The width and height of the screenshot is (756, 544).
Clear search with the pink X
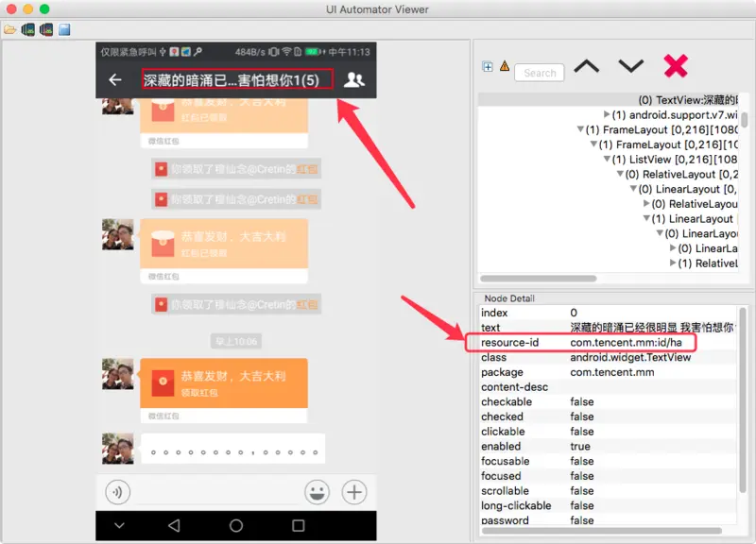(675, 66)
